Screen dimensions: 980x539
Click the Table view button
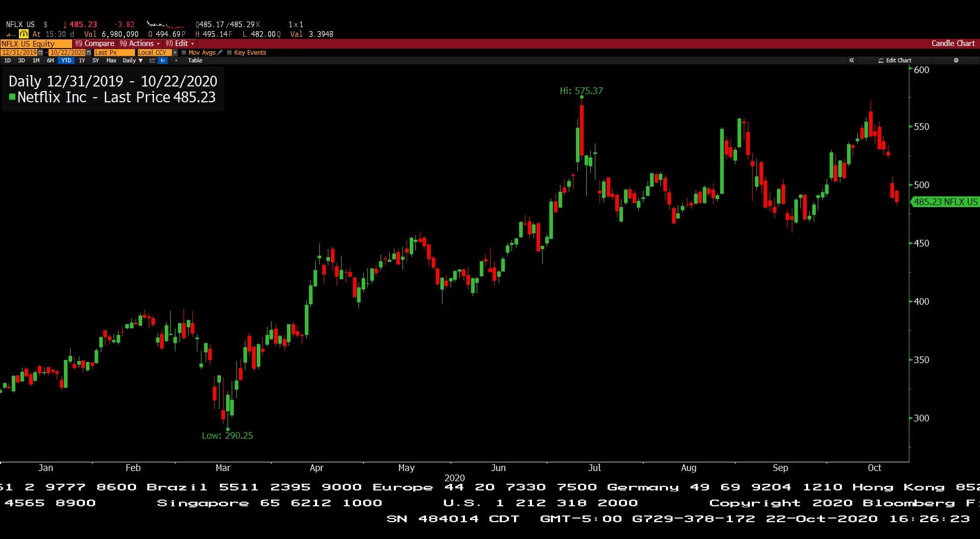(195, 60)
